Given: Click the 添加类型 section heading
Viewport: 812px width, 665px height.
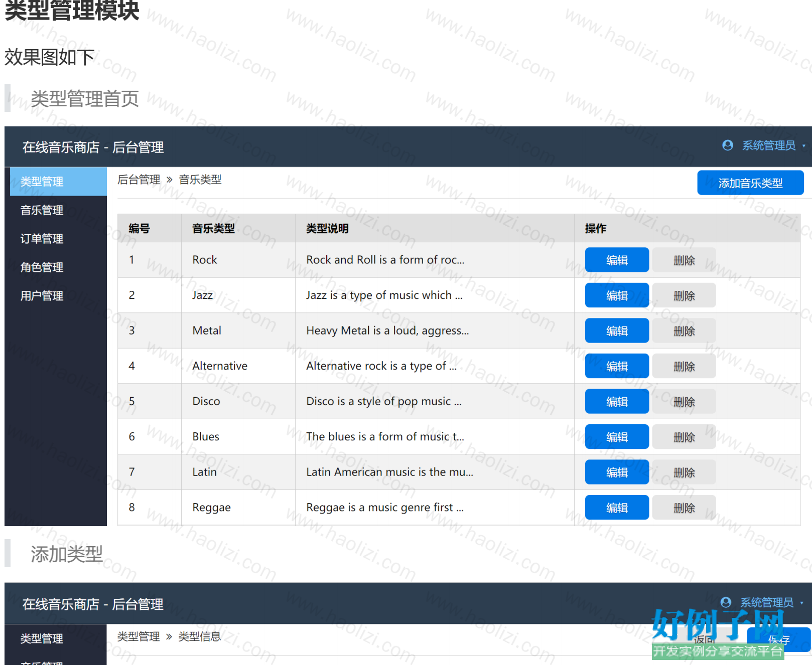Looking at the screenshot, I should click(67, 554).
